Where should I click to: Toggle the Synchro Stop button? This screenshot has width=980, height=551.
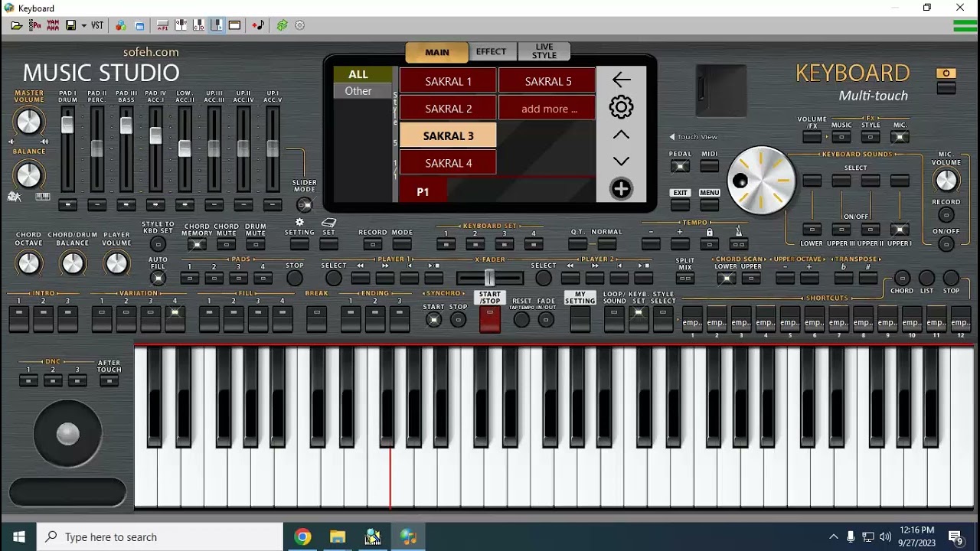click(458, 320)
